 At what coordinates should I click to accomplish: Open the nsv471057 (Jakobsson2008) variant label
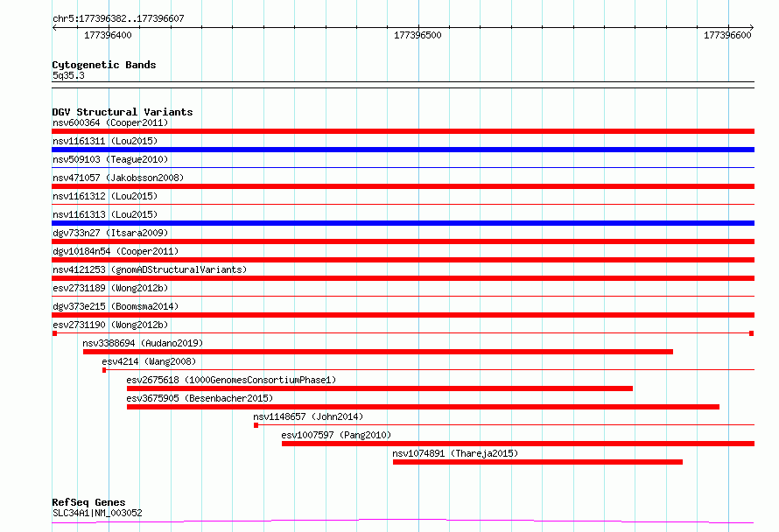coord(118,178)
